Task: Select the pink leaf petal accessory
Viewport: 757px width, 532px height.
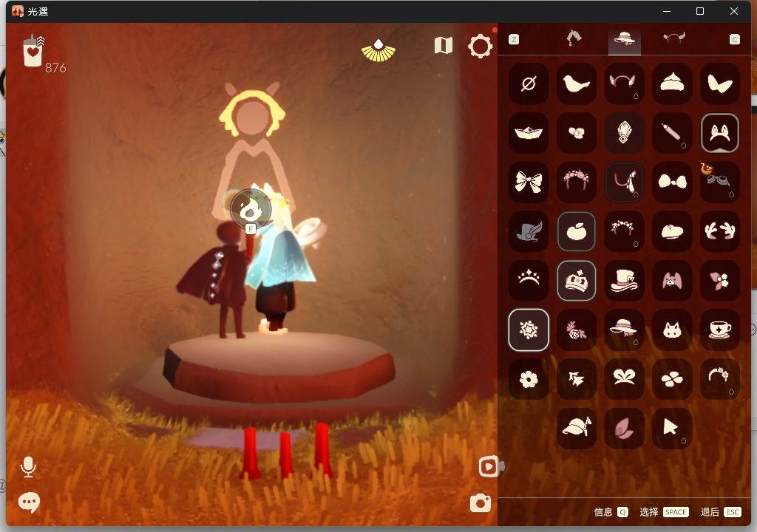Action: pos(624,429)
